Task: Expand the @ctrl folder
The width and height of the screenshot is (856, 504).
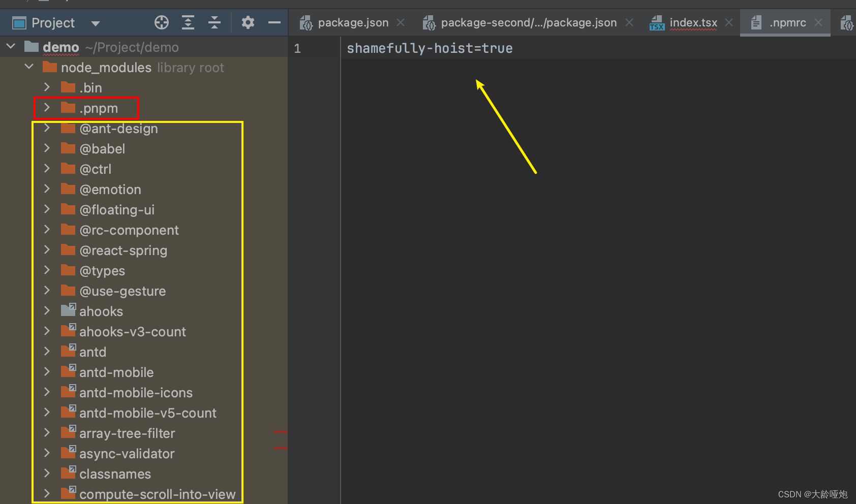Action: pos(47,169)
